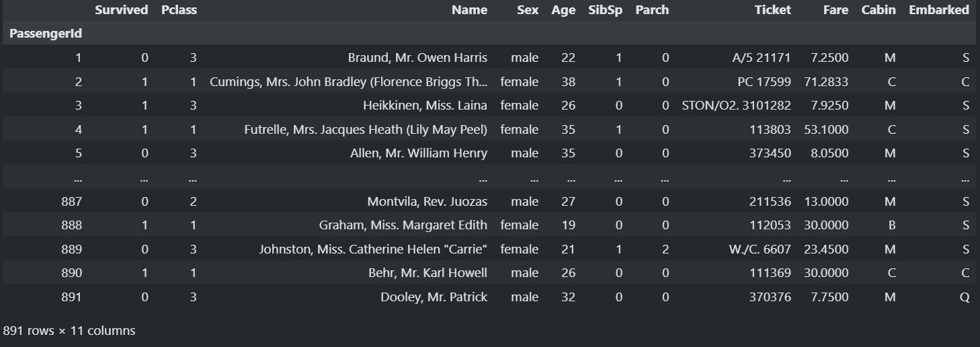The image size is (980, 347).
Task: Click the Sex column header
Action: tap(528, 10)
